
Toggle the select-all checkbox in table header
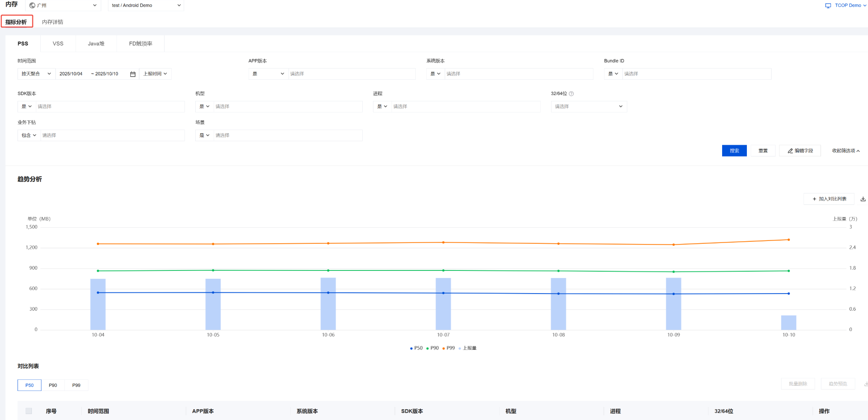tap(29, 411)
